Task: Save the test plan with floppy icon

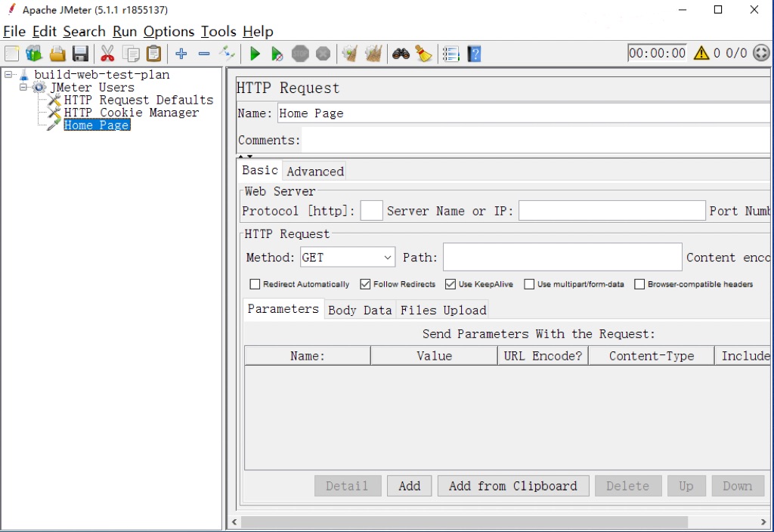Action: (x=80, y=54)
